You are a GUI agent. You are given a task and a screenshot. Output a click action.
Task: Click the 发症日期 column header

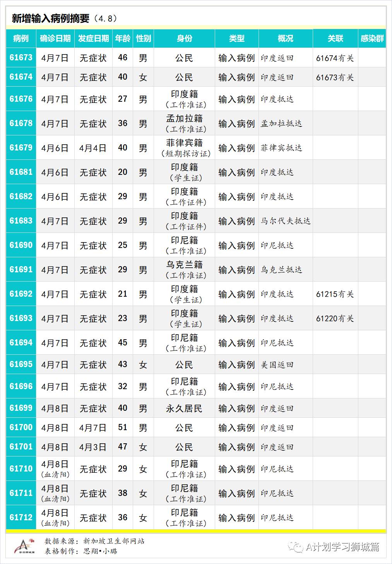93,39
